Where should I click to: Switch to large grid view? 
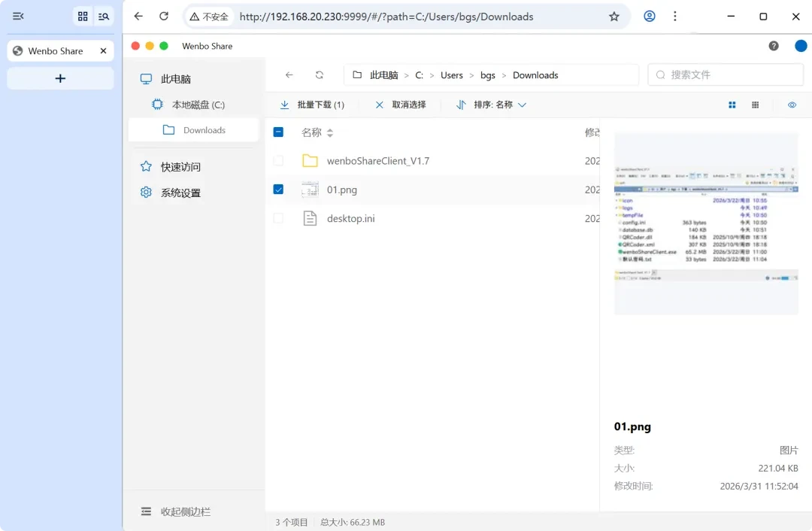(732, 105)
